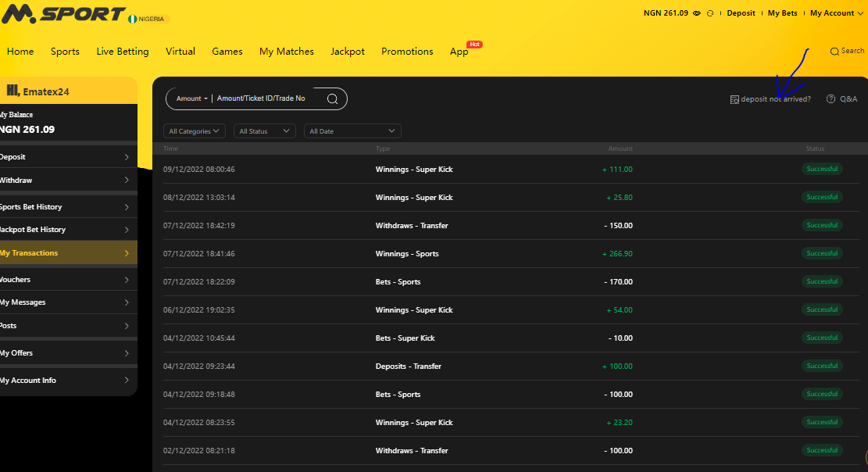
Task: Click the Q&A question mark icon
Action: point(830,99)
